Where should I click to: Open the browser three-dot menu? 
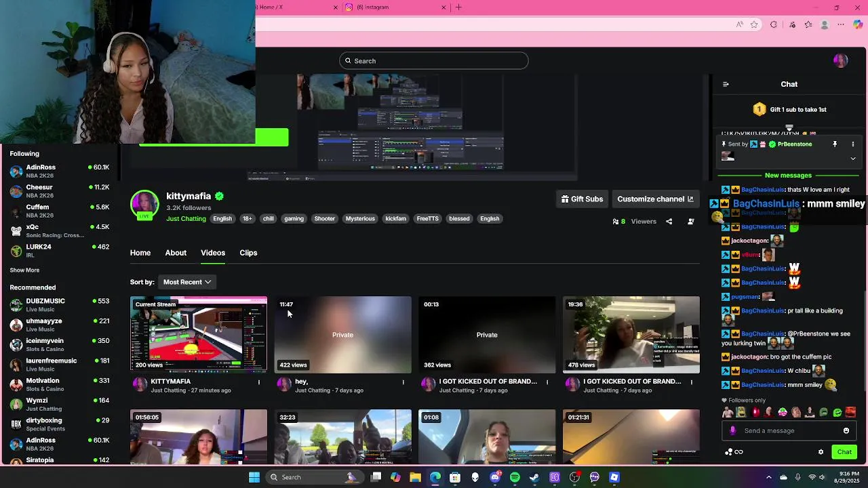841,25
